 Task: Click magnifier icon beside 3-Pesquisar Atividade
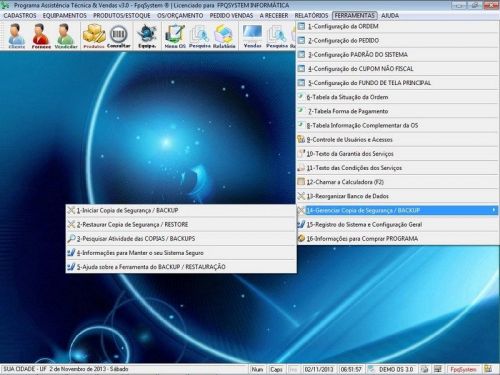71,239
